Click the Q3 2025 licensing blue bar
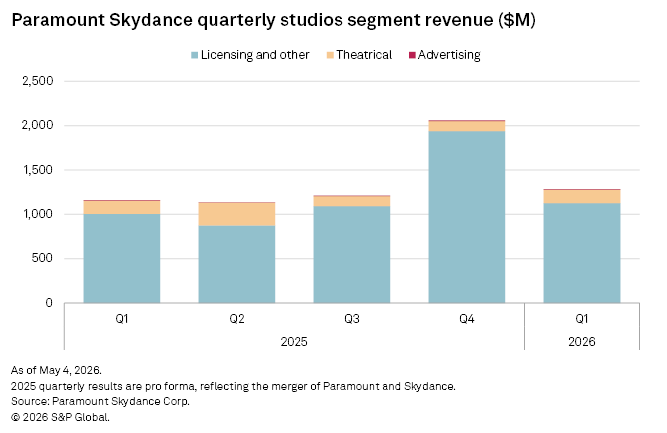The width and height of the screenshot is (667, 433). (x=352, y=254)
